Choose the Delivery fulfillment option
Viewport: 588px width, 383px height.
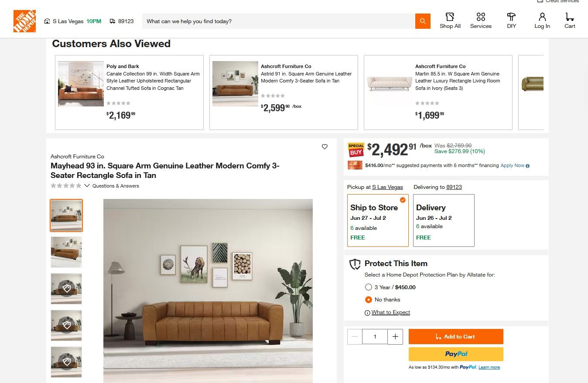point(443,220)
